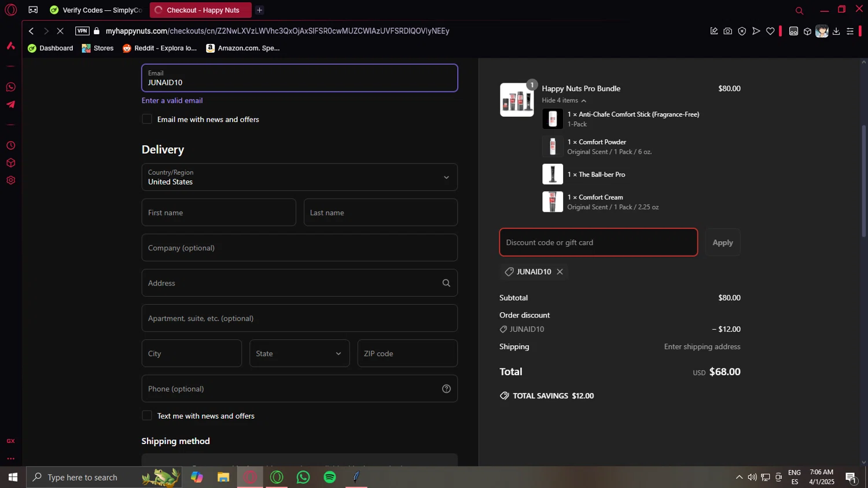Focus Discount code or gift card field
This screenshot has height=488, width=868.
coord(598,242)
